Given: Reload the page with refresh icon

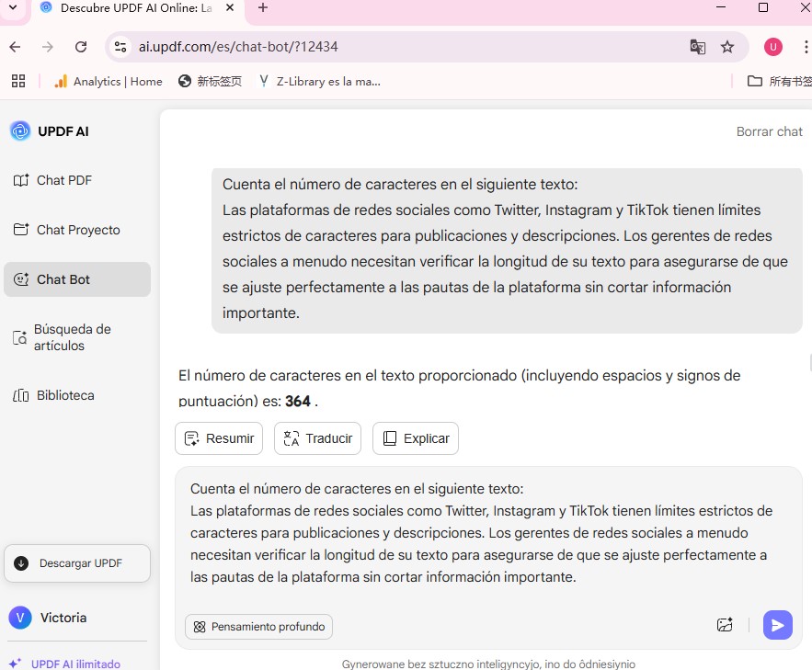Looking at the screenshot, I should click(x=81, y=47).
